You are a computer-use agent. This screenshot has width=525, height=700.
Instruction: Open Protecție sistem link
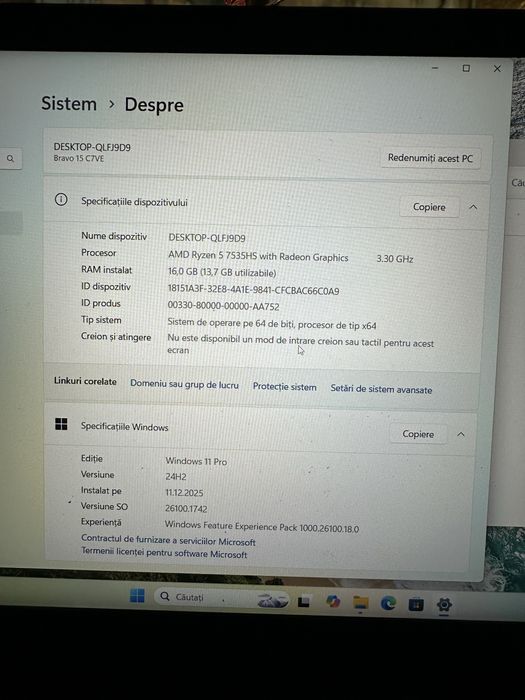coord(284,387)
